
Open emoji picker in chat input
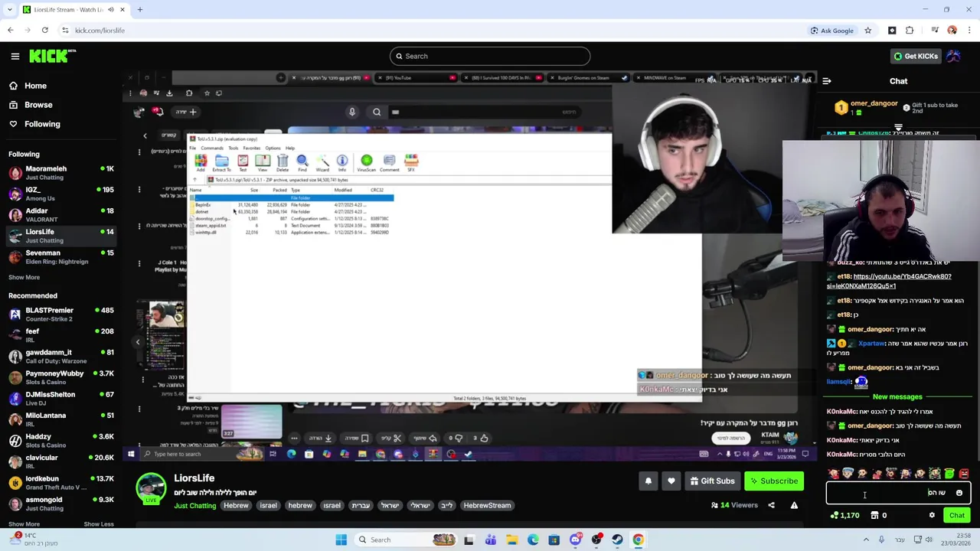(959, 494)
